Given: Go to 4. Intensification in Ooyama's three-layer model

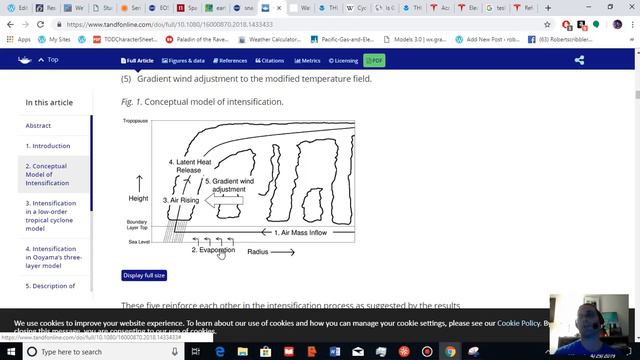Looking at the screenshot, I should [x=53, y=257].
